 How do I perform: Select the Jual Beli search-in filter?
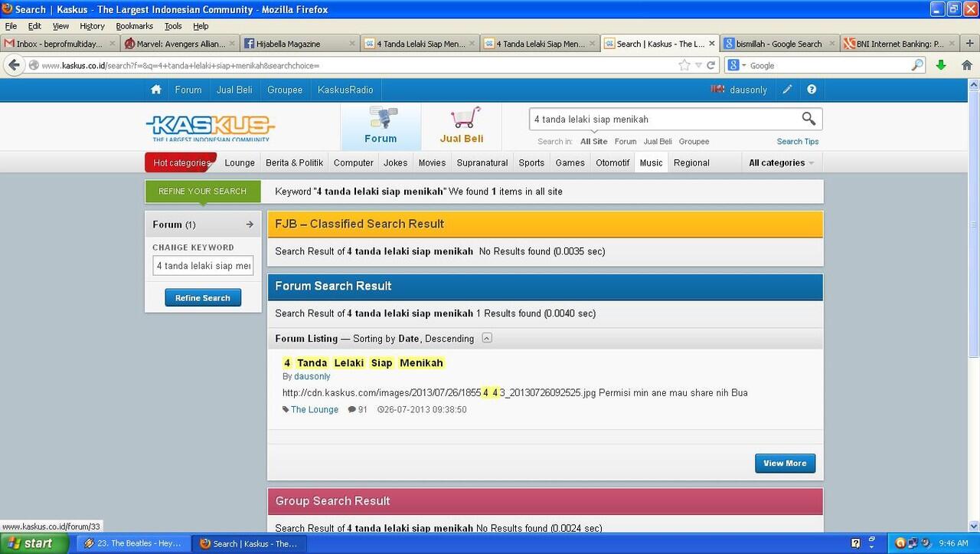[658, 142]
